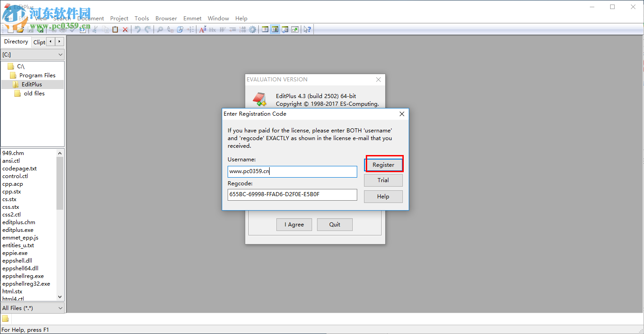This screenshot has width=644, height=334.
Task: Open the Search menu
Action: tap(62, 19)
